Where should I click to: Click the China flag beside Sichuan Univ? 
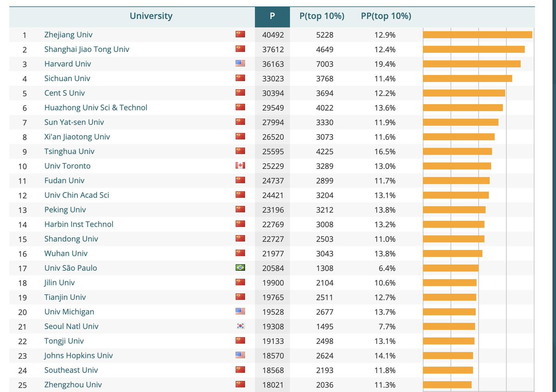(x=240, y=78)
